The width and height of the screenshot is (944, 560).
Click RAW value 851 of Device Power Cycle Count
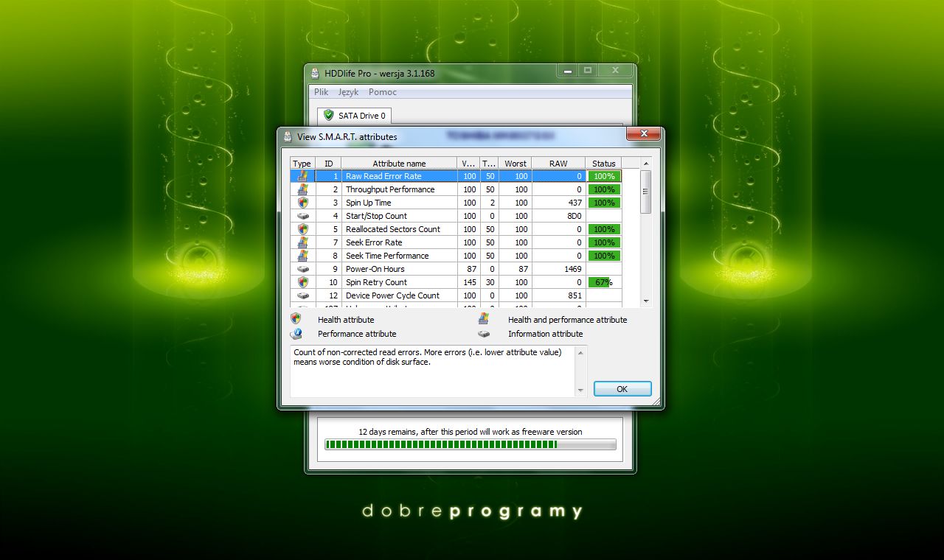coord(575,295)
